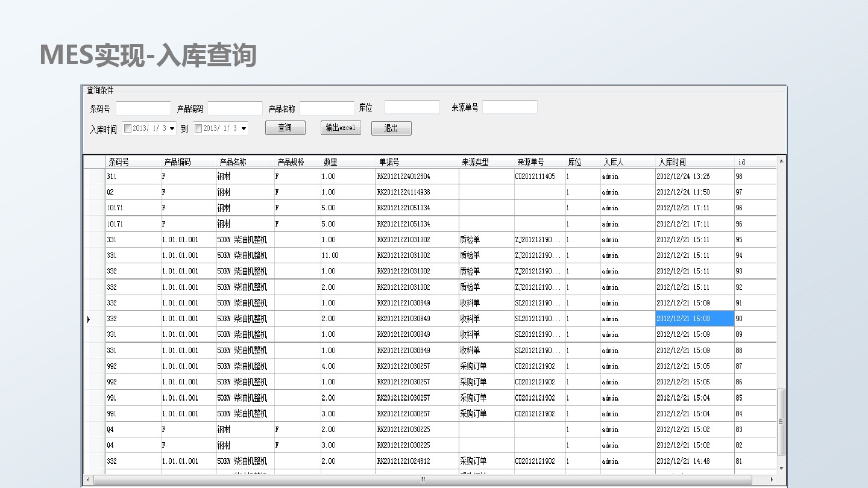Enable the start date checkbox for 入库时间
Viewport: 868px width, 488px height.
pyautogui.click(x=128, y=128)
